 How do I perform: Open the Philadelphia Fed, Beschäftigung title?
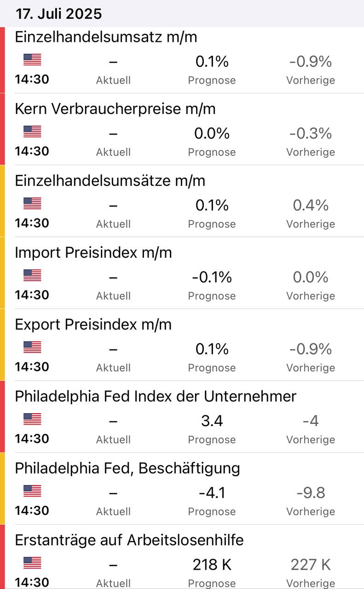[x=127, y=468]
